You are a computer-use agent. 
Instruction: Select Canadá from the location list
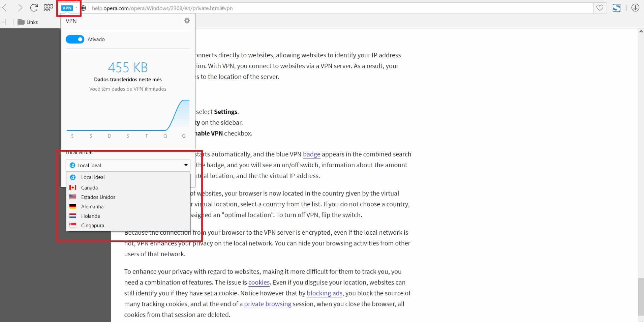128,187
